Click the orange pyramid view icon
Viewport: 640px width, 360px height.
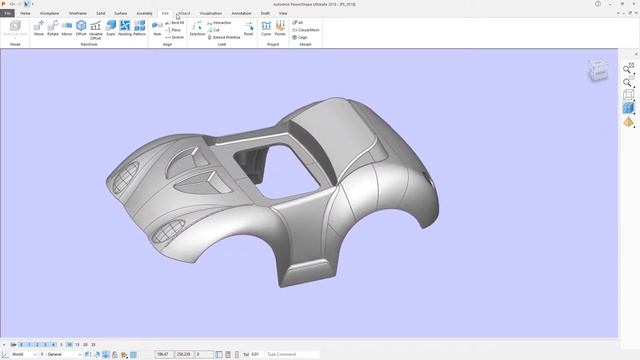(628, 122)
